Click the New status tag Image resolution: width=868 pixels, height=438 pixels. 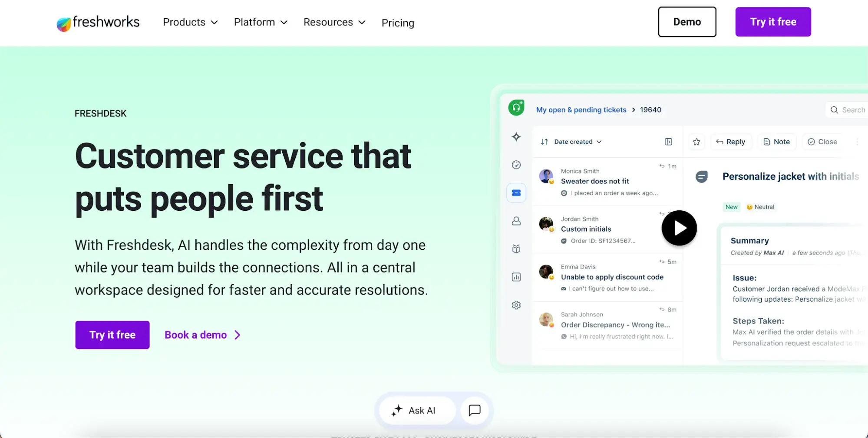[731, 207]
